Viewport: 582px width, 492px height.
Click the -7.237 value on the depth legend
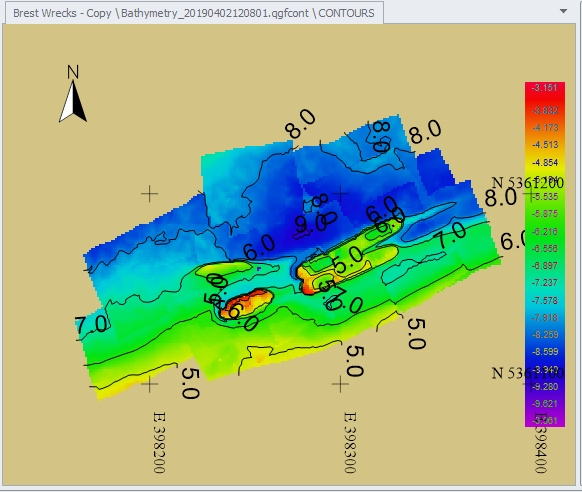[545, 283]
